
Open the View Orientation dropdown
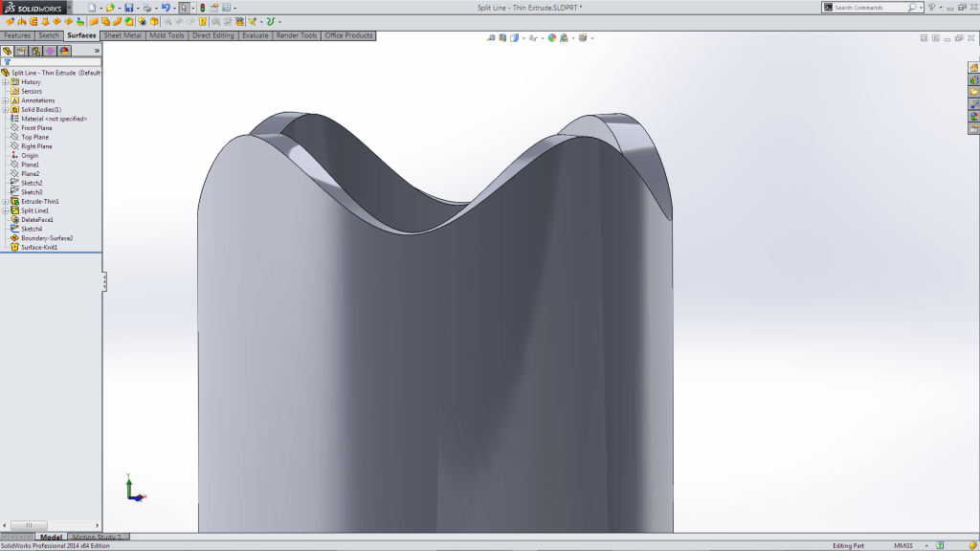(523, 38)
